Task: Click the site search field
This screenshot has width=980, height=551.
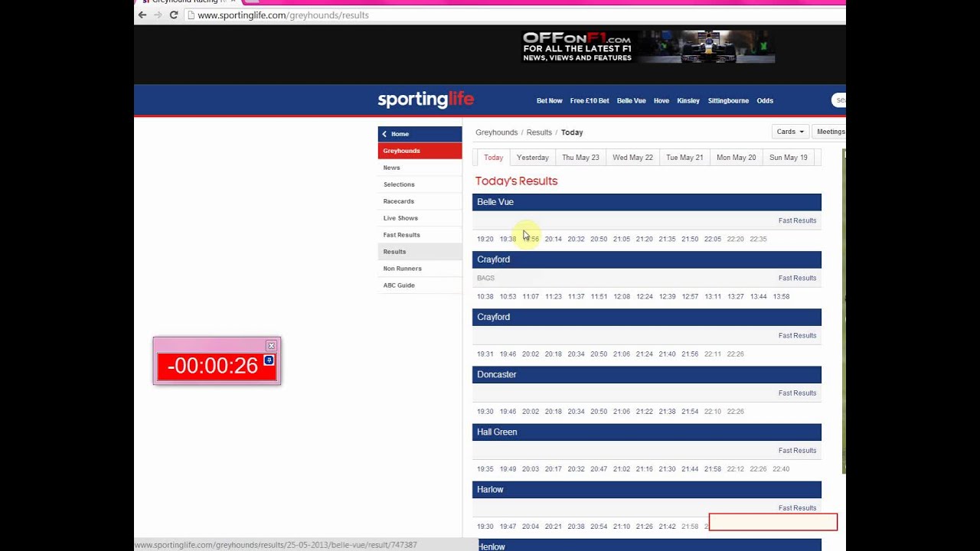Action: 838,100
